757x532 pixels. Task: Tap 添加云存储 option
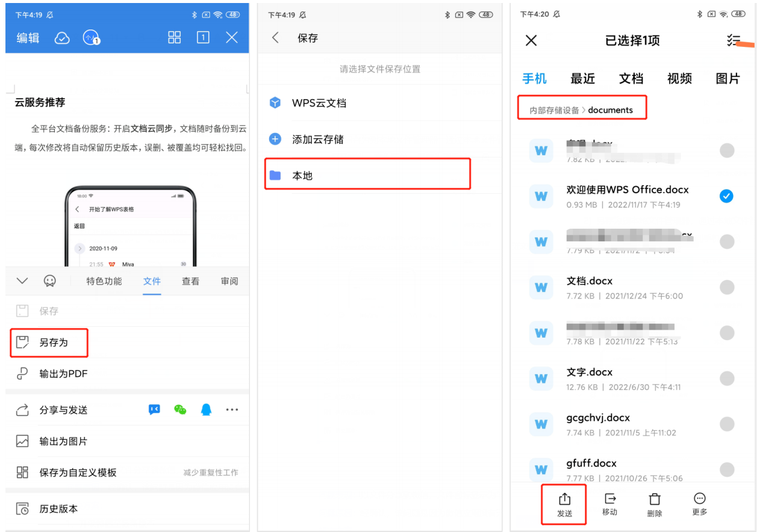[379, 139]
